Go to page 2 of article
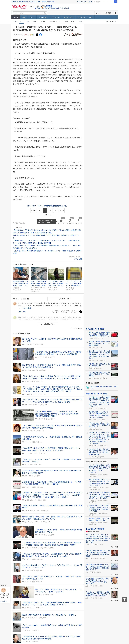The height and width of the screenshot is (644, 129). [x=39, y=210]
